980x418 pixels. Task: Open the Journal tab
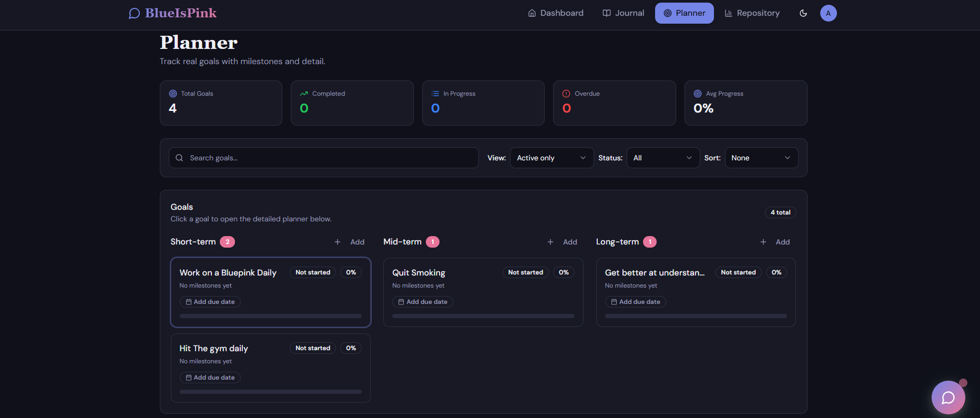coord(623,13)
